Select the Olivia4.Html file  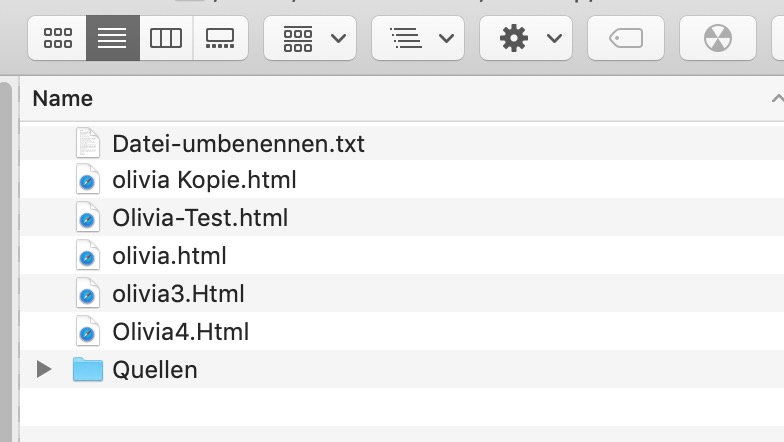tap(180, 332)
